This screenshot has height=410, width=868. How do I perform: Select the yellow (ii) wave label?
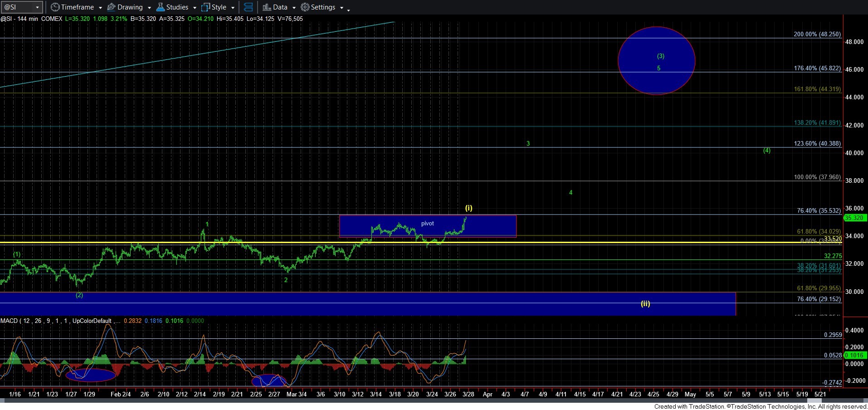click(645, 303)
